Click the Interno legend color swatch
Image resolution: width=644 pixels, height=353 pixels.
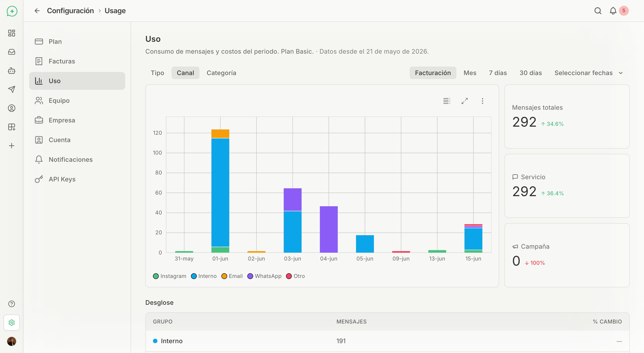(x=193, y=276)
